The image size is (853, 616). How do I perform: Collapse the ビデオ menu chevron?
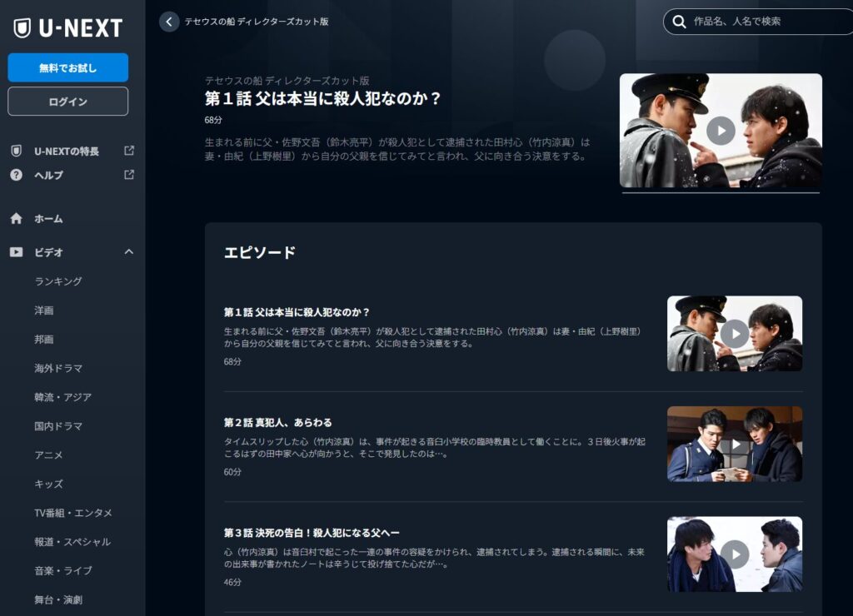pyautogui.click(x=129, y=251)
